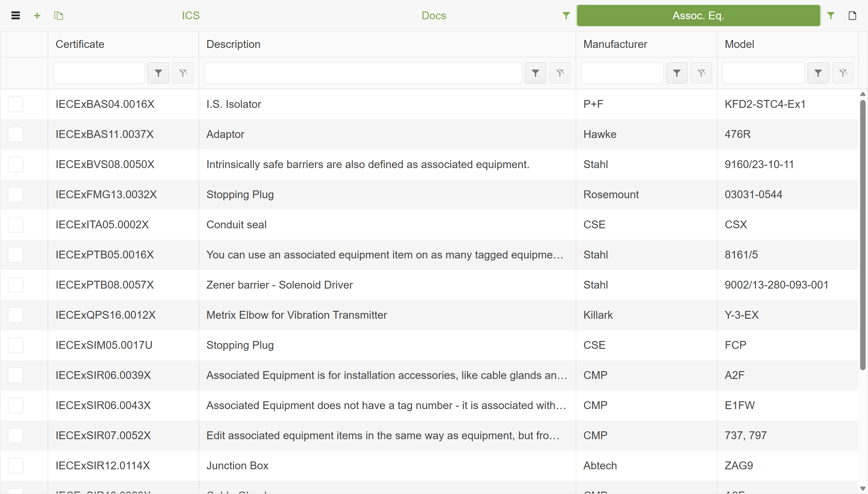868x494 pixels.
Task: Select the Rosemount manufacturer cell
Action: 646,195
